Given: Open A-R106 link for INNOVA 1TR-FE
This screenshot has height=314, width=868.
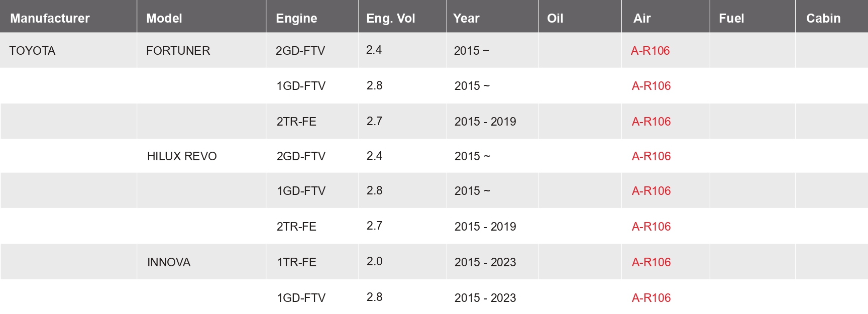Looking at the screenshot, I should click(652, 262).
